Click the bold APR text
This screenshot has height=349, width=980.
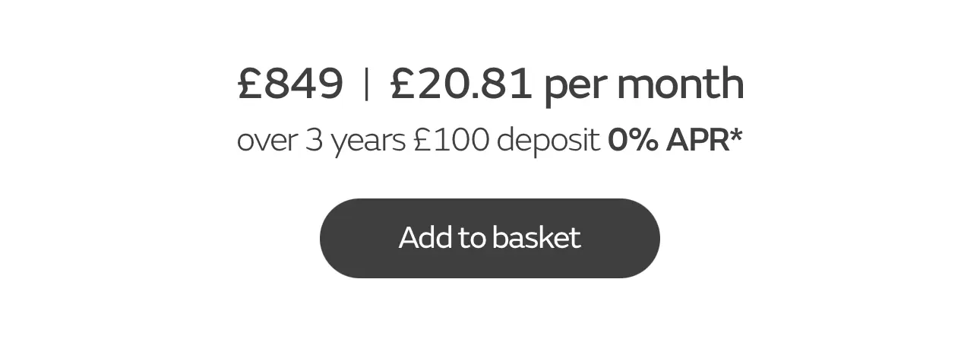click(697, 140)
